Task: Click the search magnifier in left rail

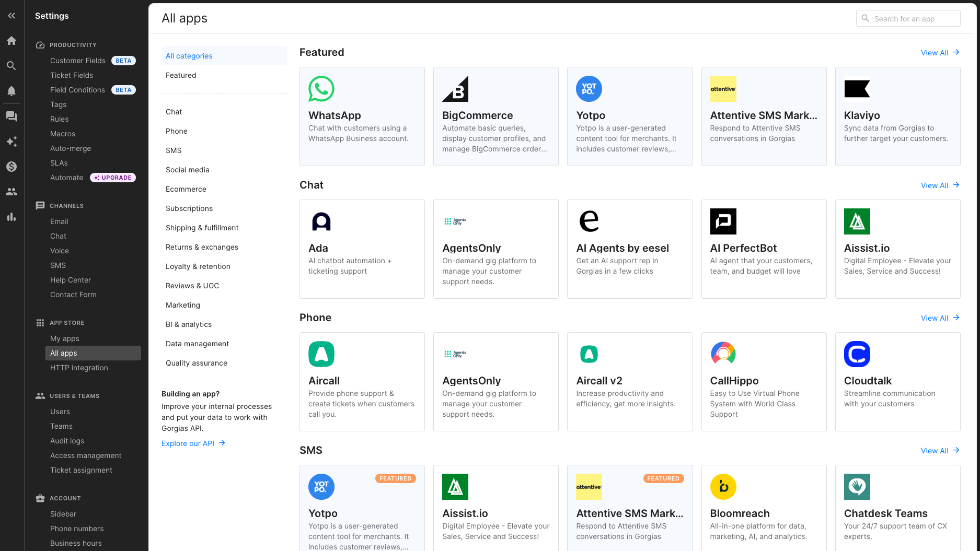Action: coord(11,66)
